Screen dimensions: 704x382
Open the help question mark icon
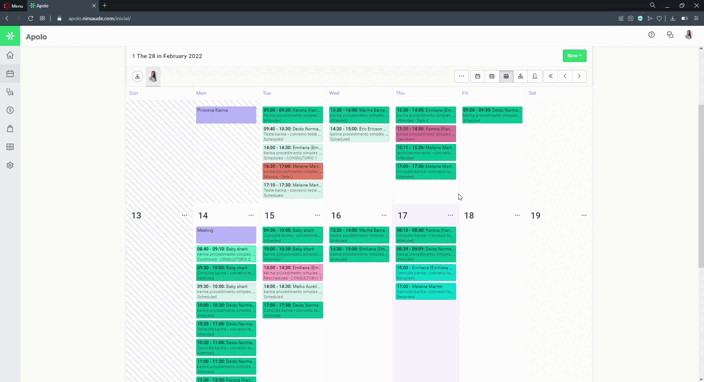point(651,35)
